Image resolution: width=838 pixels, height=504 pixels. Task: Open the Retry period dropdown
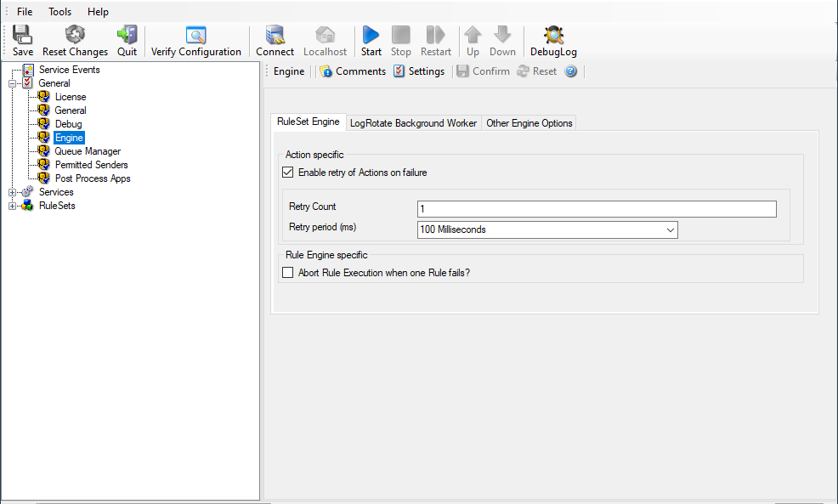point(670,229)
